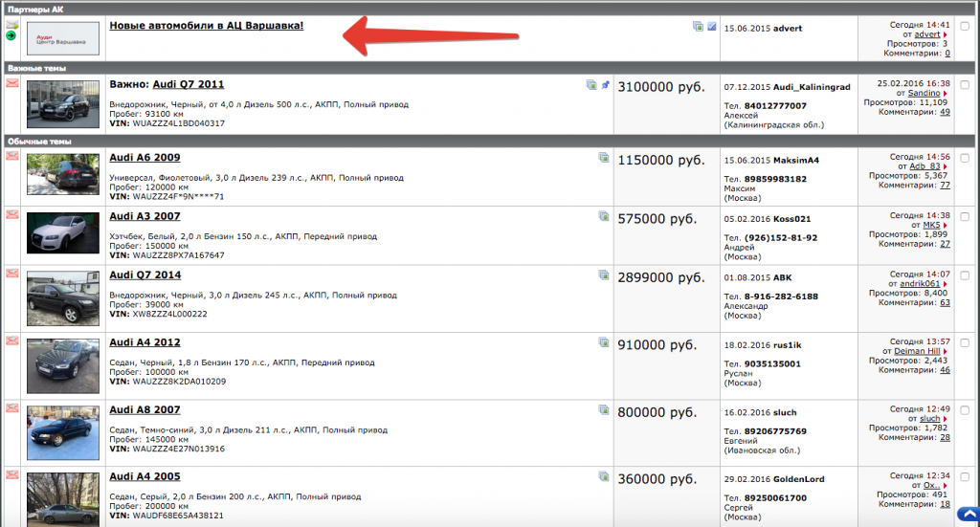Click the white Audi A3 2007 photo thumbnail

[63, 233]
